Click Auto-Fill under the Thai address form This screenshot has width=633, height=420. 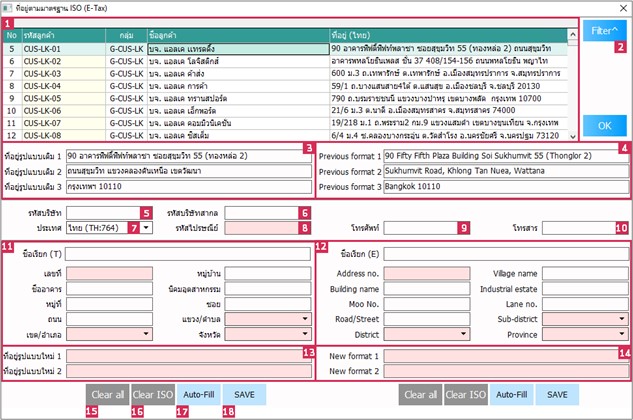click(x=199, y=395)
